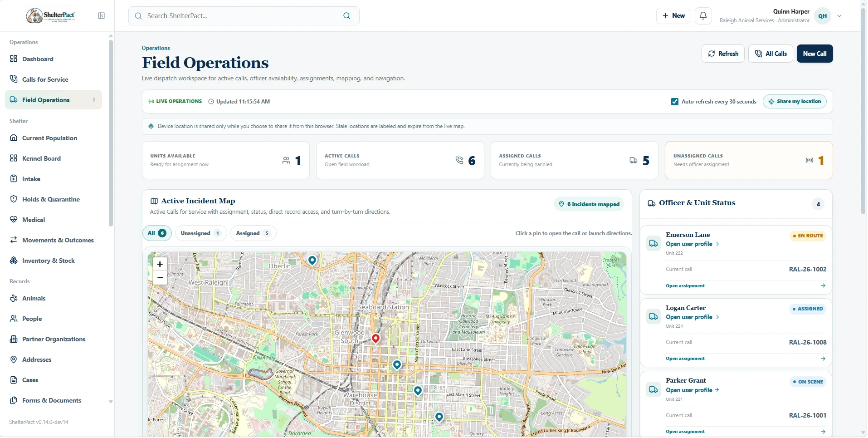Zoom out on the incident map
868x438 pixels.
(160, 278)
